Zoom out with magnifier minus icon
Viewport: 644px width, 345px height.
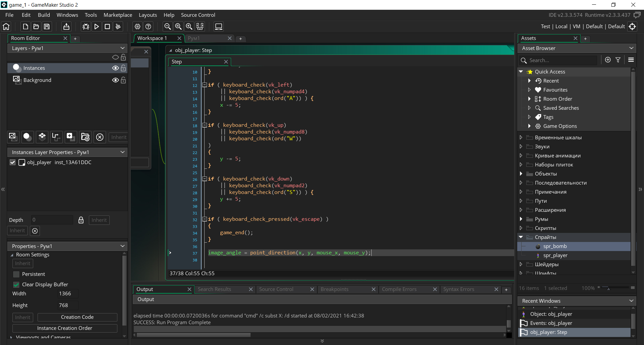tap(168, 27)
